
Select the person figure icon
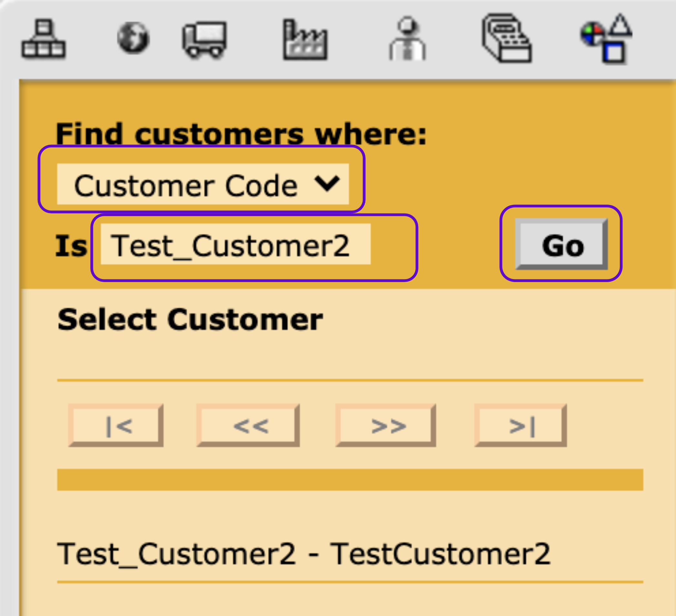point(407,39)
